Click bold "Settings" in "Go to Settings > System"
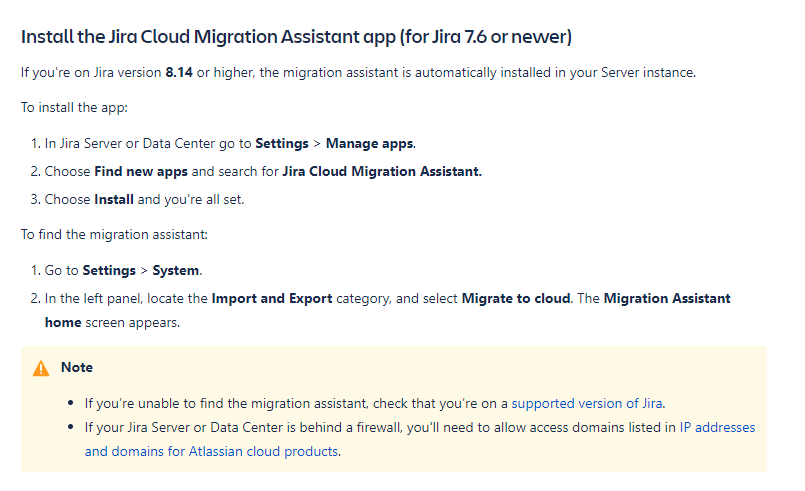The height and width of the screenshot is (491, 805). (108, 271)
